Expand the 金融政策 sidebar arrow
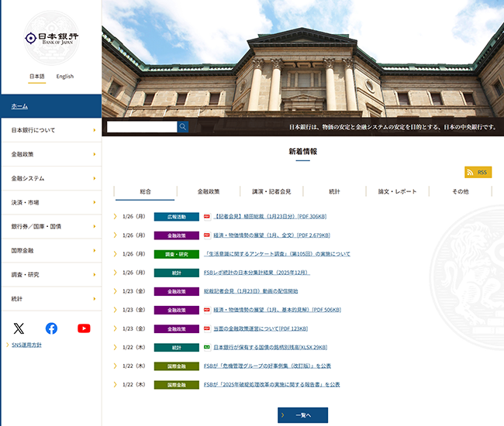 coord(95,154)
